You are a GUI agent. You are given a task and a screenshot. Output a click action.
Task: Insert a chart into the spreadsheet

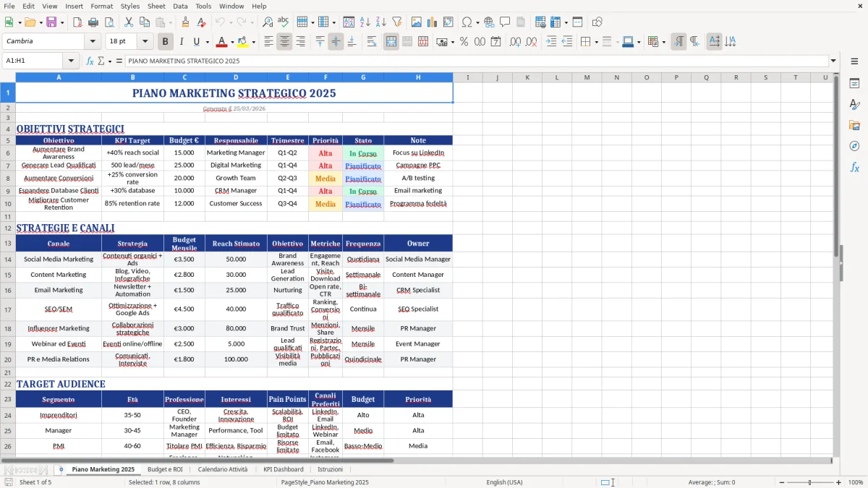click(432, 22)
